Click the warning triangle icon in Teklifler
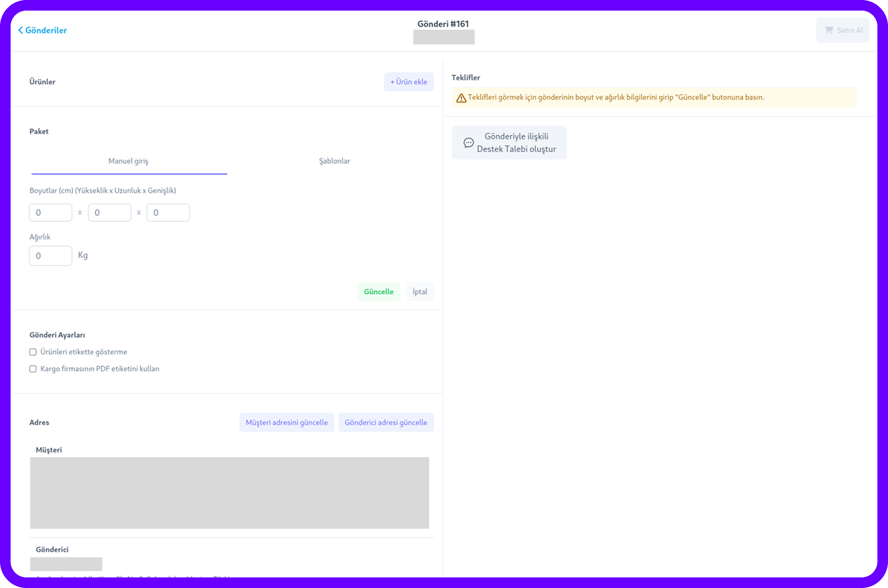This screenshot has height=588, width=888. pyautogui.click(x=461, y=98)
